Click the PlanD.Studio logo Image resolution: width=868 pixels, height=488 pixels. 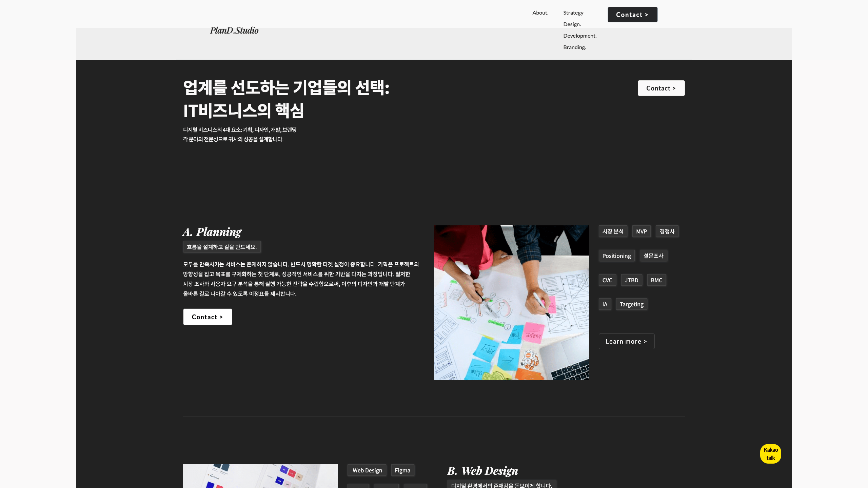point(234,30)
